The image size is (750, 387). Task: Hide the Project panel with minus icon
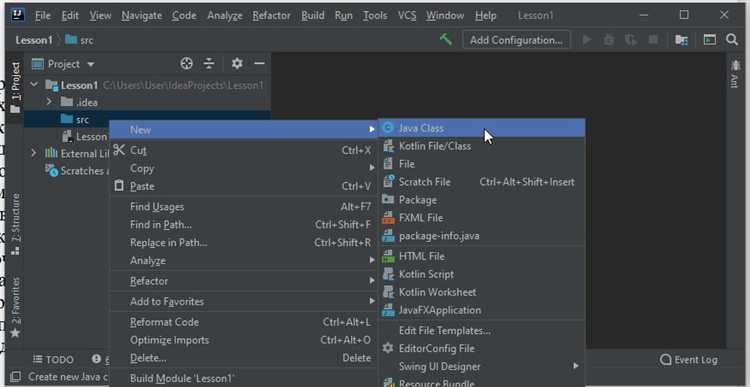pyautogui.click(x=259, y=64)
